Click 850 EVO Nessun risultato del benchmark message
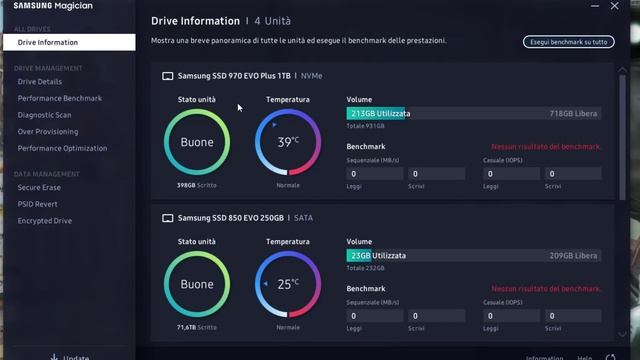 point(546,289)
